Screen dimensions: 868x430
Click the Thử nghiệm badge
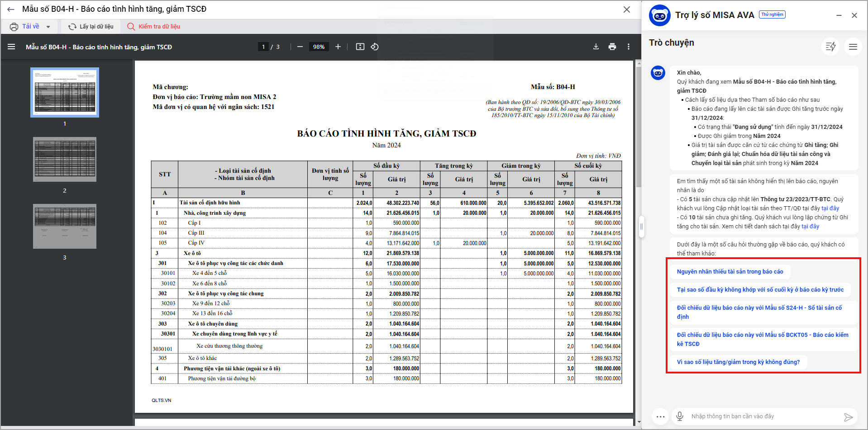772,14
